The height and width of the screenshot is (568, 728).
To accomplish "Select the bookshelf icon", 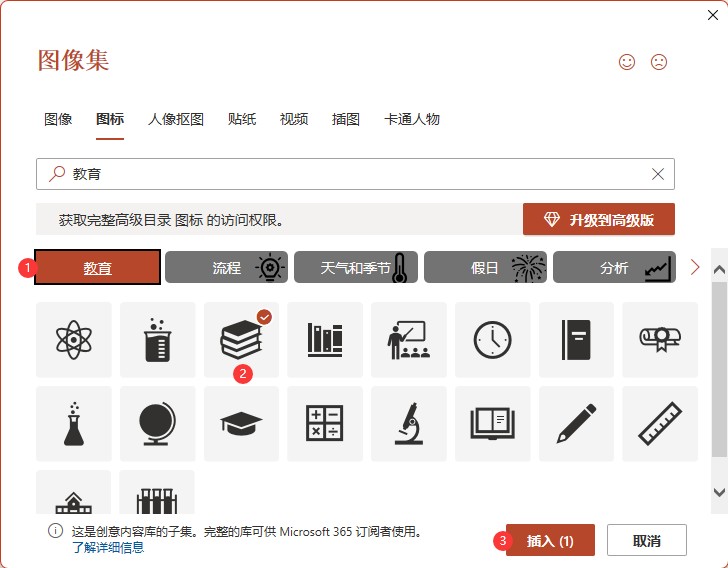I will 325,339.
